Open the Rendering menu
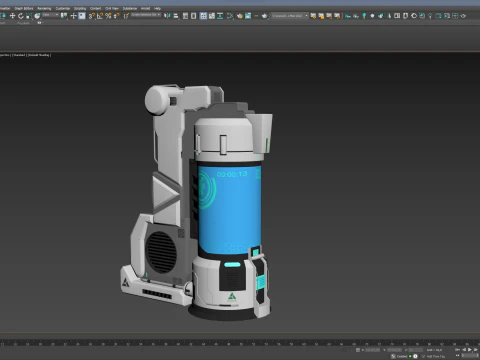Screen dimensions: 480x360 point(44,8)
